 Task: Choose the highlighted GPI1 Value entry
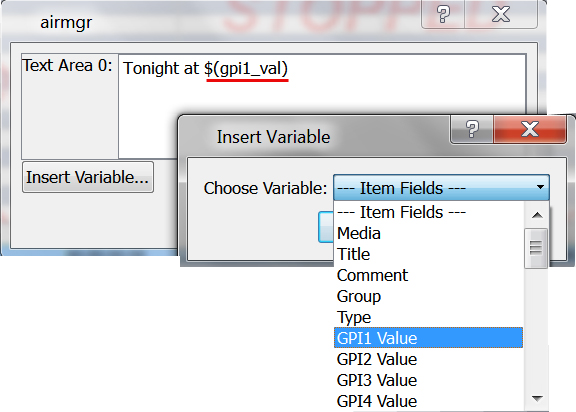point(428,338)
